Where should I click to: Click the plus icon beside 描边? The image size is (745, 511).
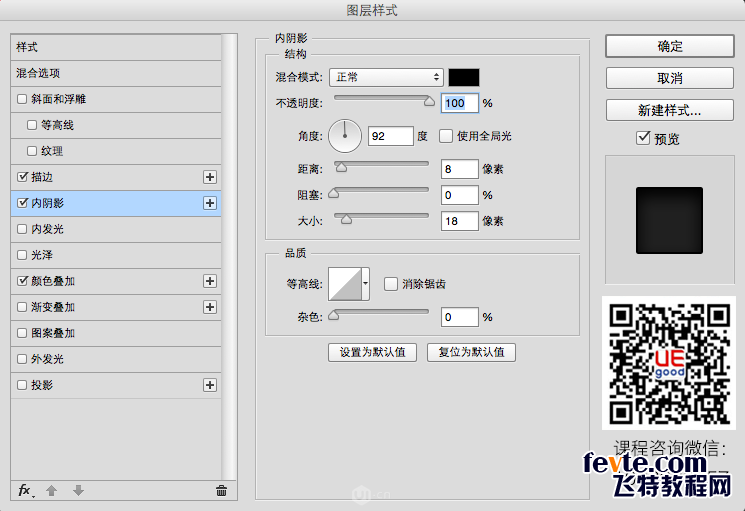click(210, 177)
